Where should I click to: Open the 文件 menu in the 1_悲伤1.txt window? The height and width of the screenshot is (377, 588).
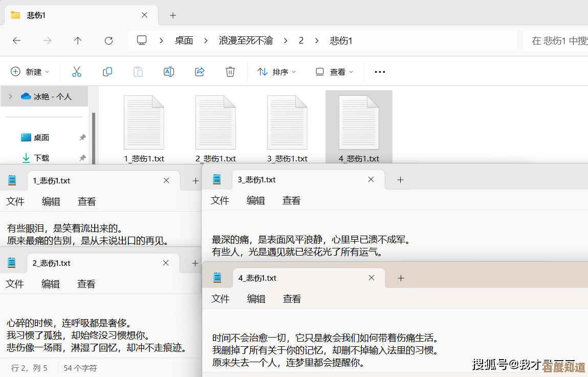point(15,201)
